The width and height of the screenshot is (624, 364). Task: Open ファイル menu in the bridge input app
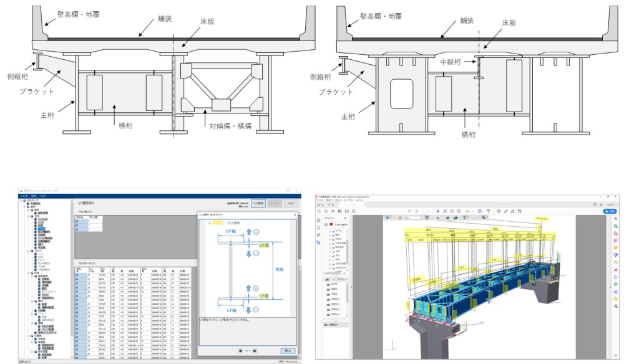[x=24, y=196]
